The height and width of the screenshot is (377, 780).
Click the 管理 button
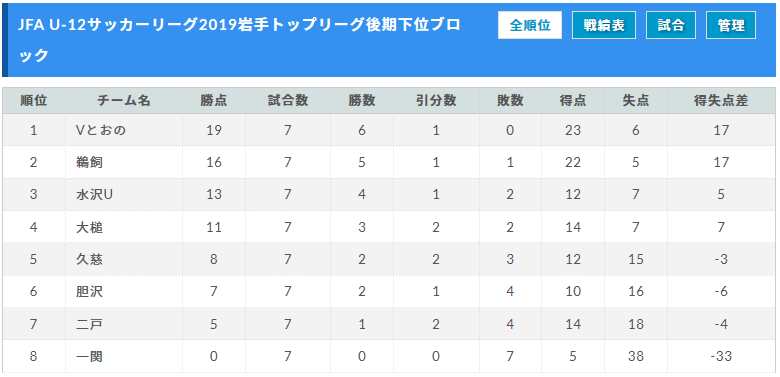coord(731,25)
